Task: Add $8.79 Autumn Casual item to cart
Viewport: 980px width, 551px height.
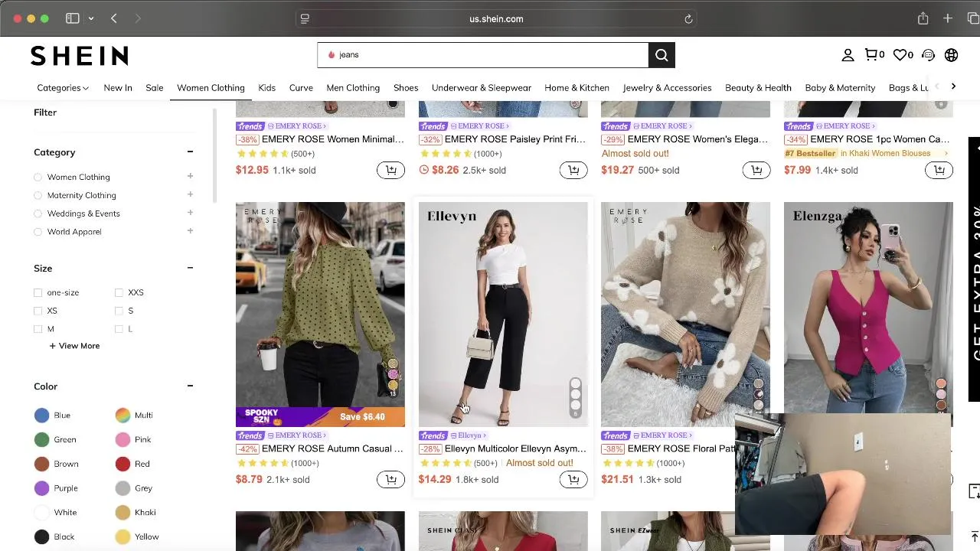Action: click(x=390, y=479)
